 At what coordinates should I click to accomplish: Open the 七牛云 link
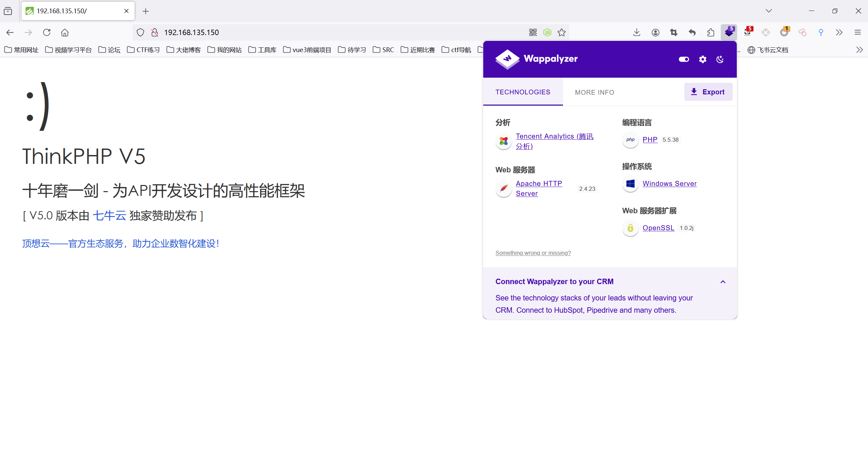tap(109, 216)
